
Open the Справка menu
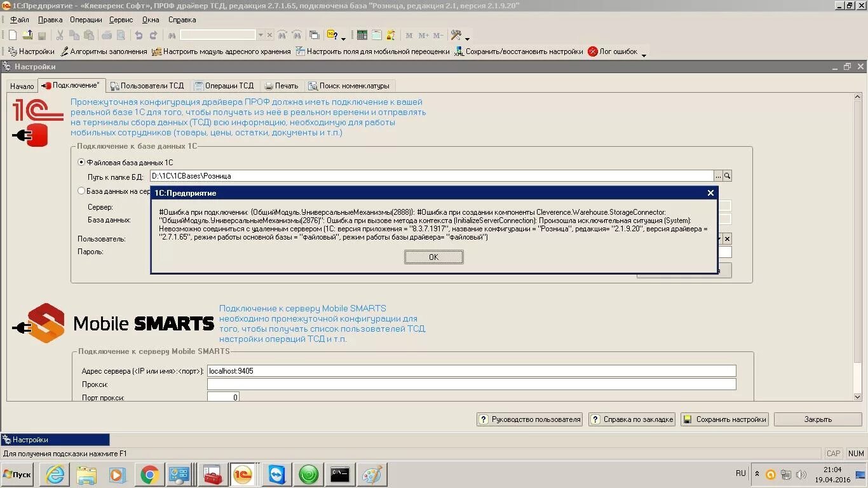click(182, 20)
